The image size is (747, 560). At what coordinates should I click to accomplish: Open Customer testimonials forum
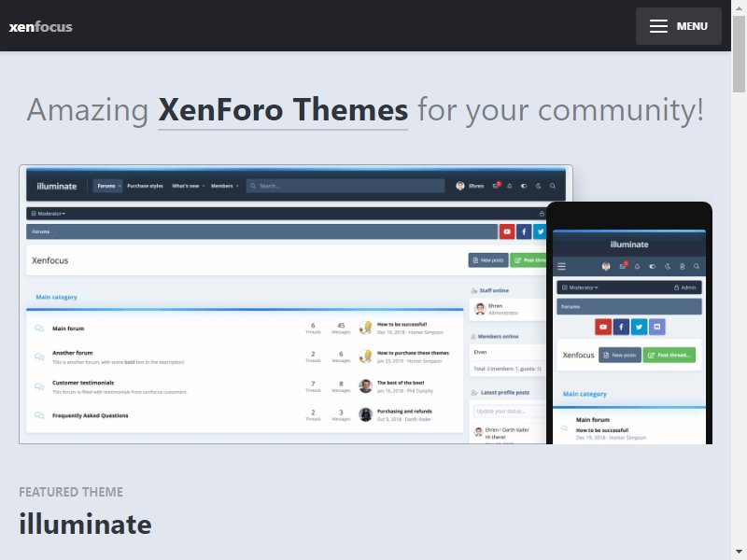[83, 383]
